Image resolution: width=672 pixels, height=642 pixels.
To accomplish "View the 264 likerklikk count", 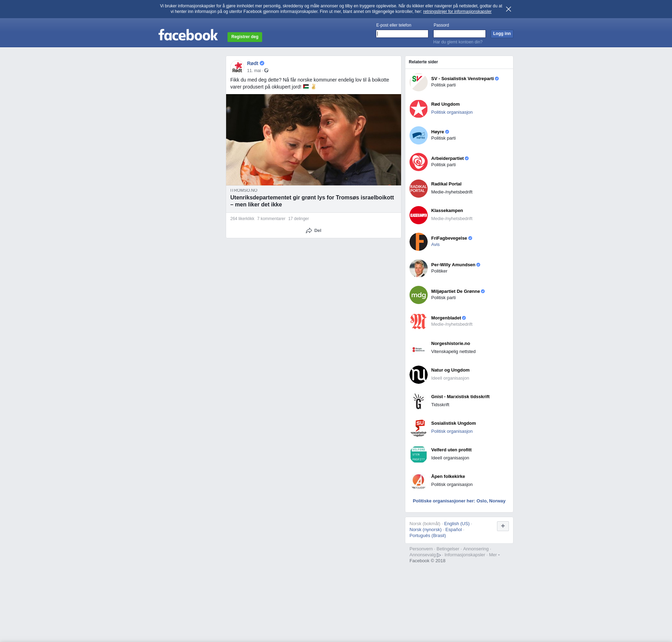I will pyautogui.click(x=242, y=219).
